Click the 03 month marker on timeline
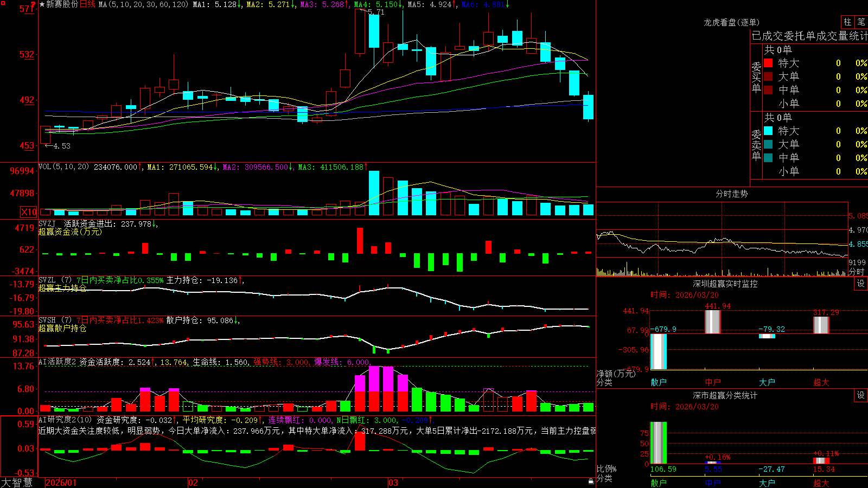Screen dimensions: 868x488 click(393, 483)
